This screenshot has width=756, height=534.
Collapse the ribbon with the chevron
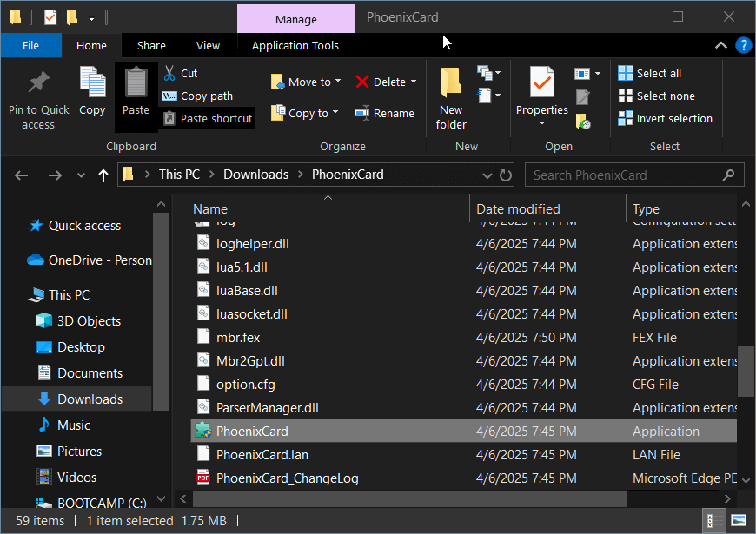[720, 45]
